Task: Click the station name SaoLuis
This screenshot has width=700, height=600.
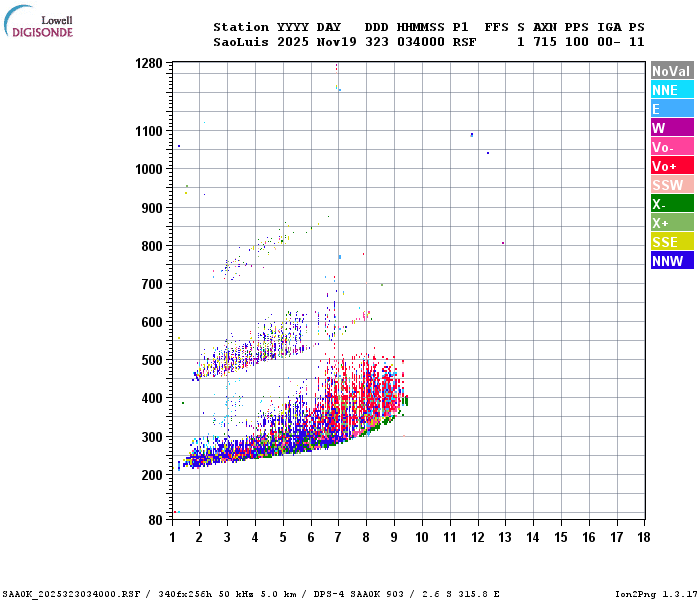Action: 241,42
